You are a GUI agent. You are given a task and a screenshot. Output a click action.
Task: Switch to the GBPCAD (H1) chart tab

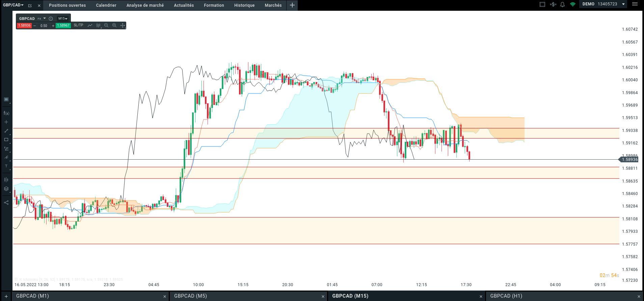(506, 296)
